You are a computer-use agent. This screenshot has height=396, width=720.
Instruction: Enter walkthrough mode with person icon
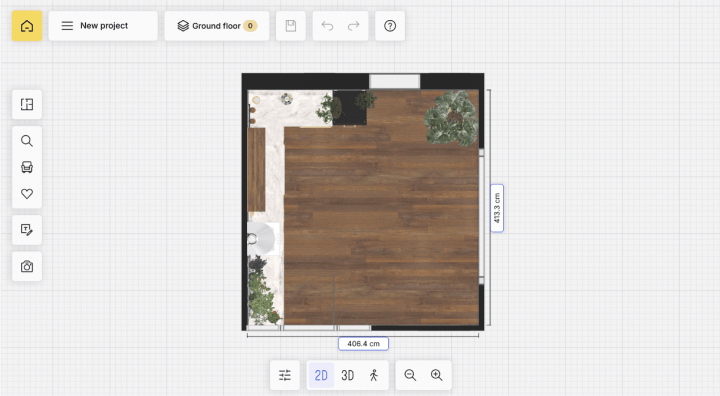374,375
